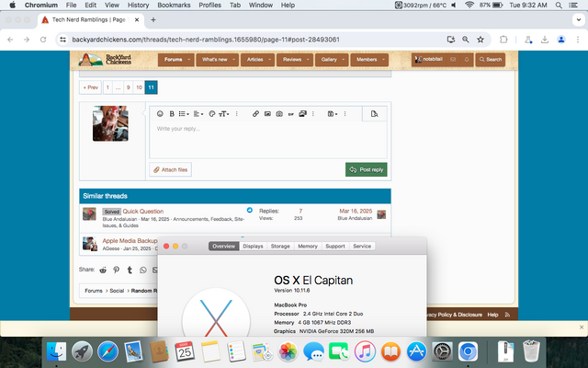Click the camera media icon
Viewport: 588px width, 368px height.
pyautogui.click(x=279, y=114)
